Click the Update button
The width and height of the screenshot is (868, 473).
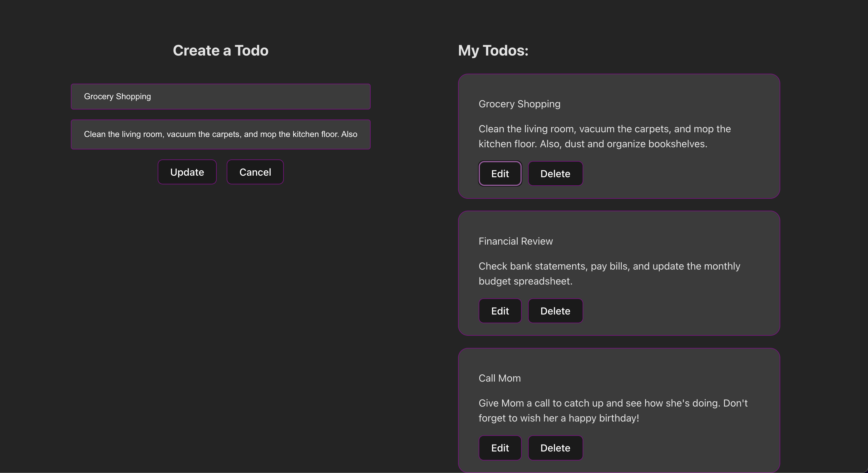[187, 172]
